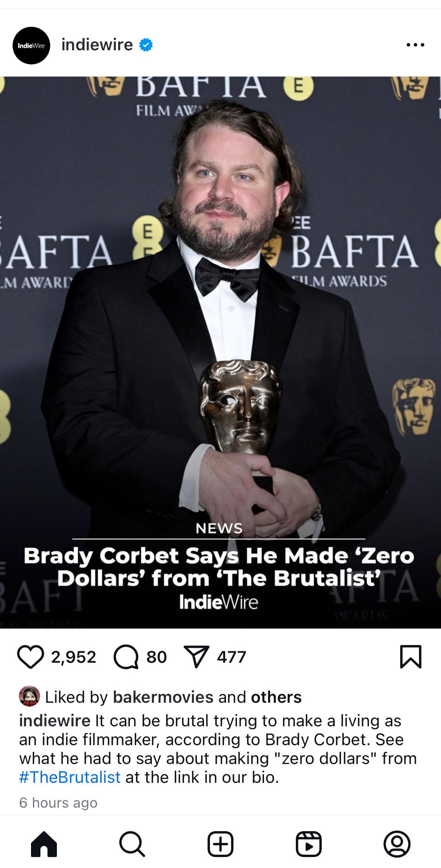Open the three-dot post options menu
This screenshot has height=868, width=441.
[x=415, y=45]
